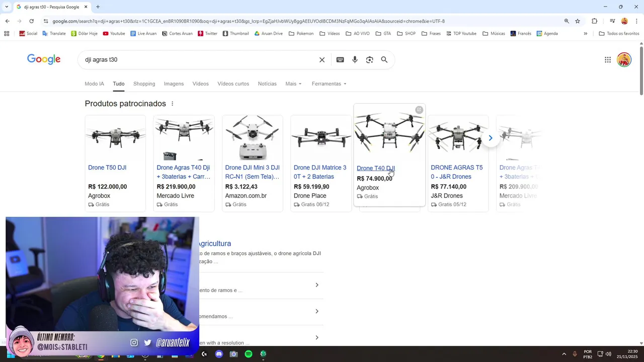Open the volume control in system tray
Viewport: 644px width, 362px height.
point(608,354)
